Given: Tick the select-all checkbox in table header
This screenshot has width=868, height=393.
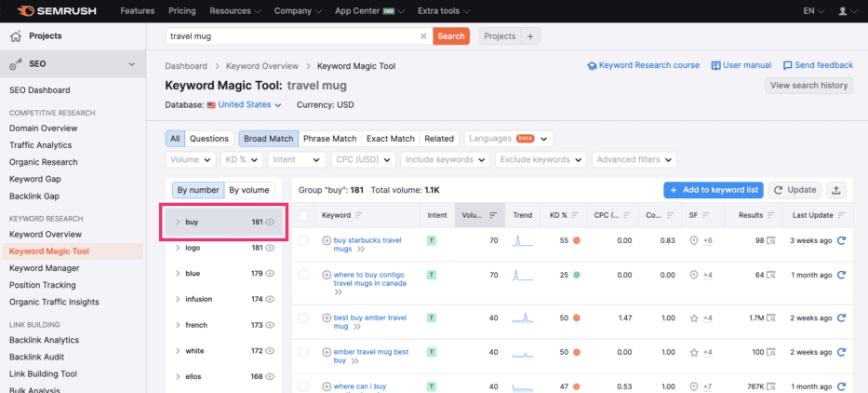Looking at the screenshot, I should click(x=303, y=216).
